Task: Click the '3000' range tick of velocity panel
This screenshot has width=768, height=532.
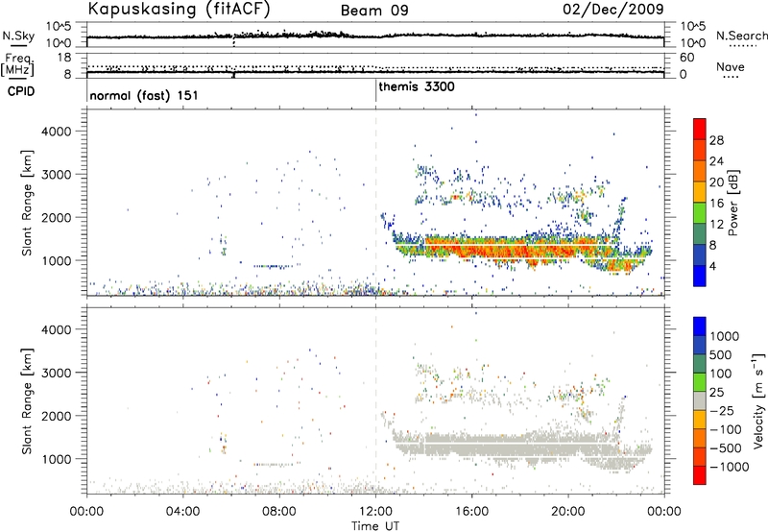Action: point(56,373)
